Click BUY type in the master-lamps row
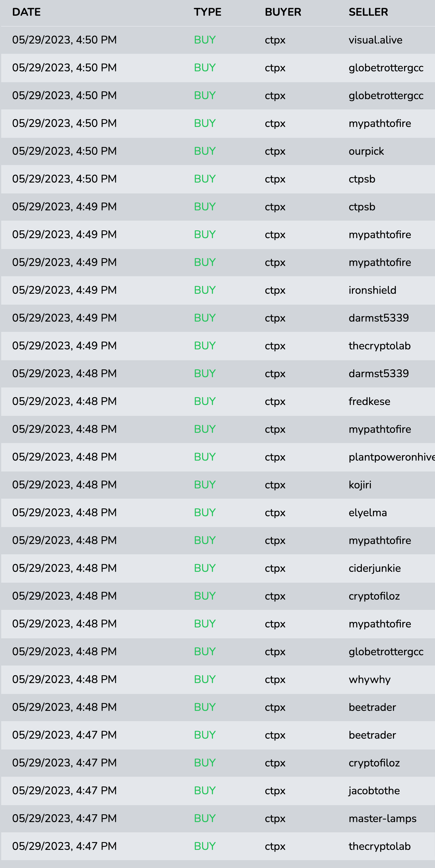435x868 pixels. (205, 818)
